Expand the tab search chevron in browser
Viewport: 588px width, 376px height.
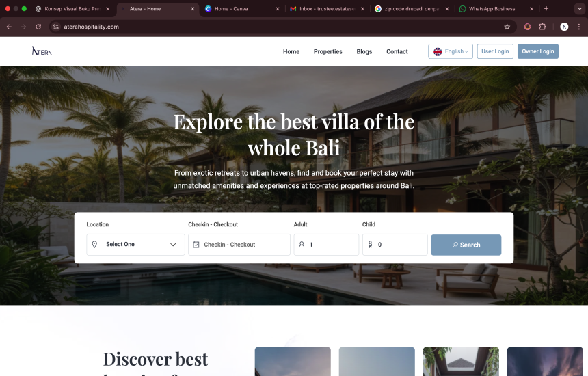(x=580, y=9)
